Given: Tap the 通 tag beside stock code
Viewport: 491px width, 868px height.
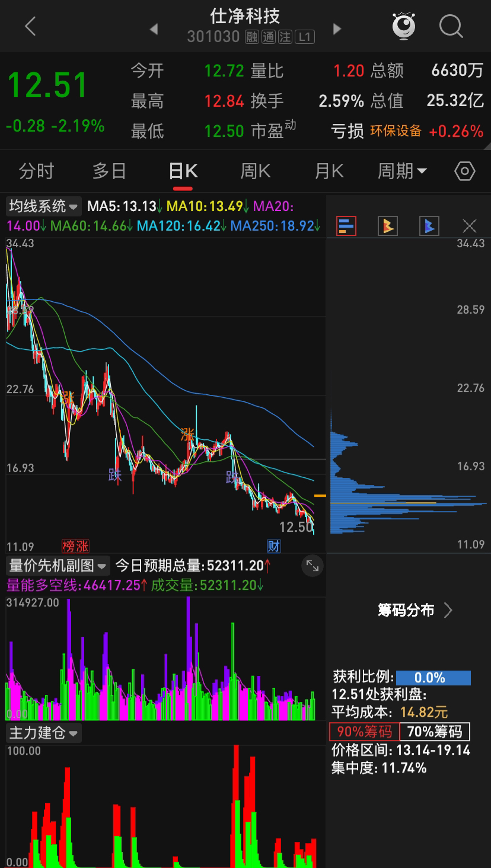Looking at the screenshot, I should pos(269,37).
